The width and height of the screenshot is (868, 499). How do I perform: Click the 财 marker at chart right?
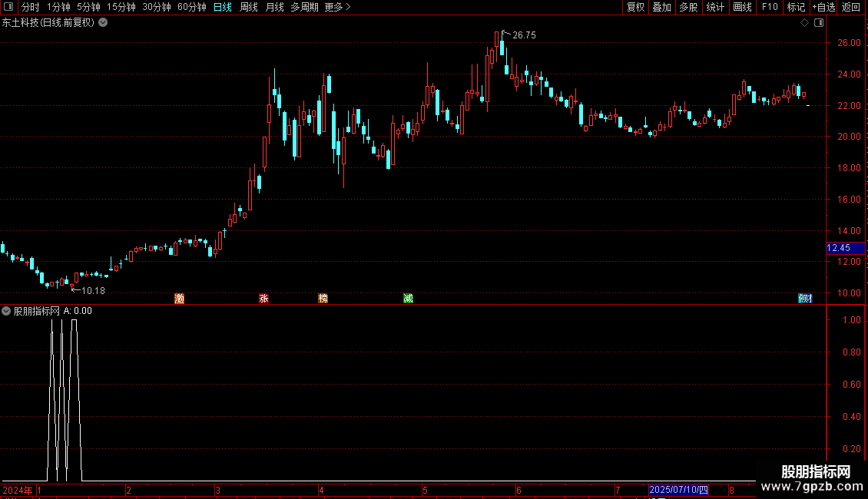pyautogui.click(x=806, y=299)
